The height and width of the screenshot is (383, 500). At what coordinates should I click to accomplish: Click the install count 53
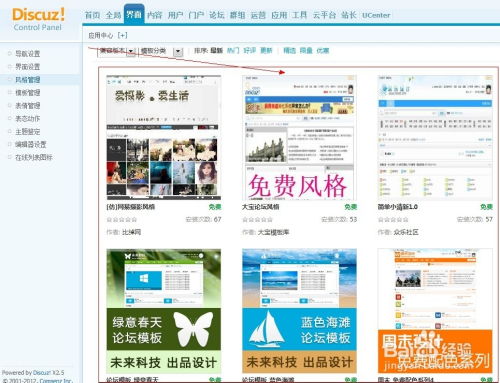click(x=353, y=219)
